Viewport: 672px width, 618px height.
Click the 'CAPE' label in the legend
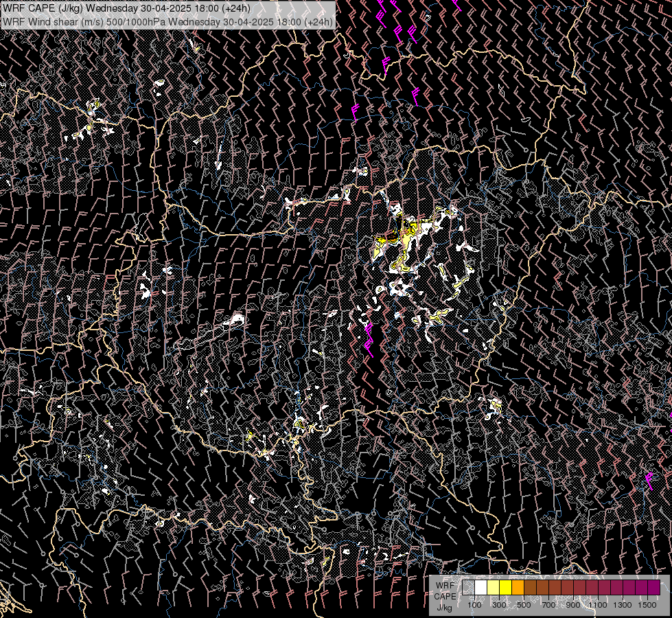(445, 596)
